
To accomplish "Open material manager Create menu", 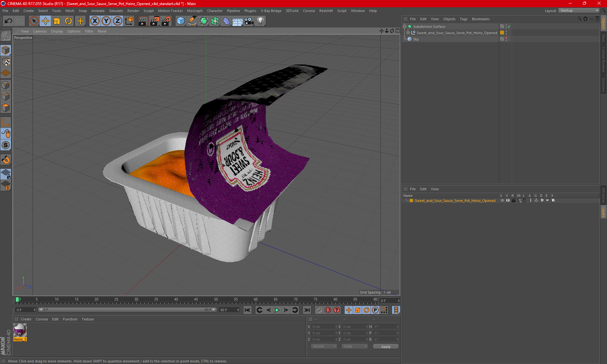I will click(x=26, y=319).
